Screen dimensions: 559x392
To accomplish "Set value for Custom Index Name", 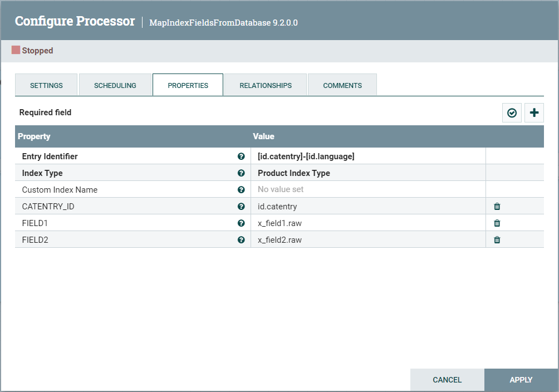I will pos(368,190).
